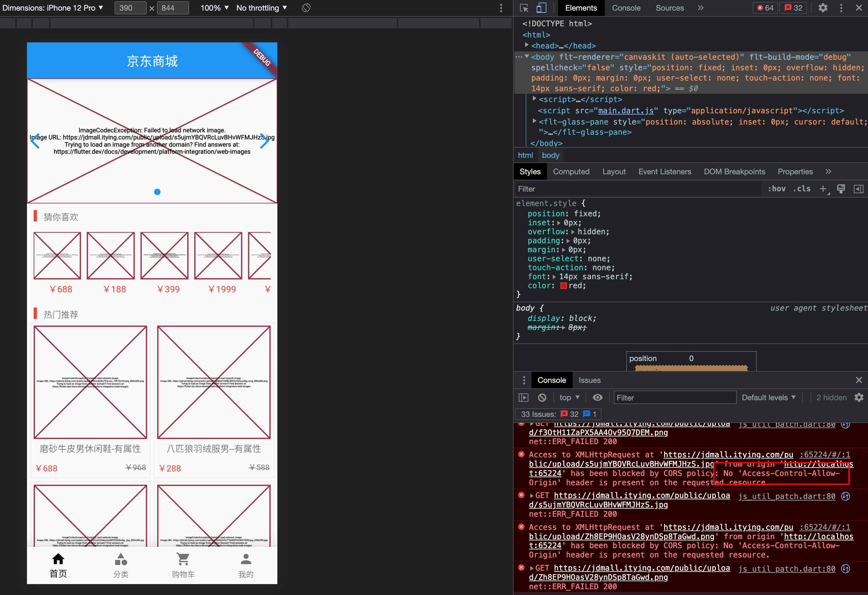Click the viewport height field 844
This screenshot has width=868, height=595.
[x=173, y=8]
